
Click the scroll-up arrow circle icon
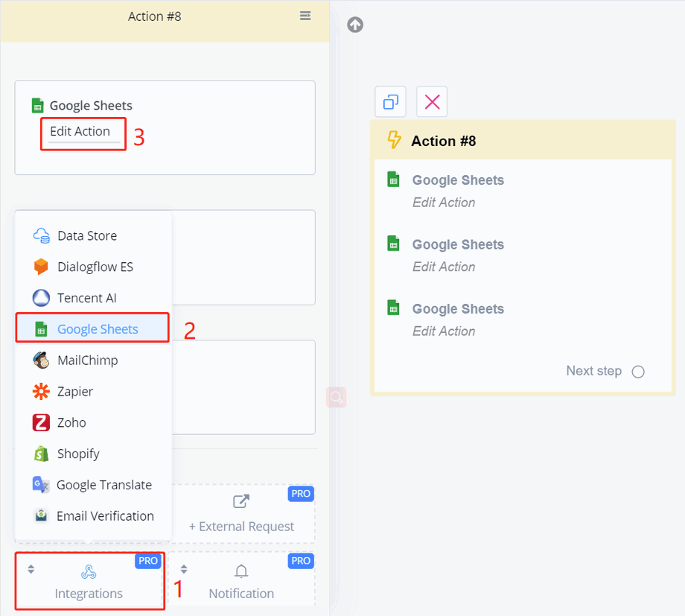356,25
